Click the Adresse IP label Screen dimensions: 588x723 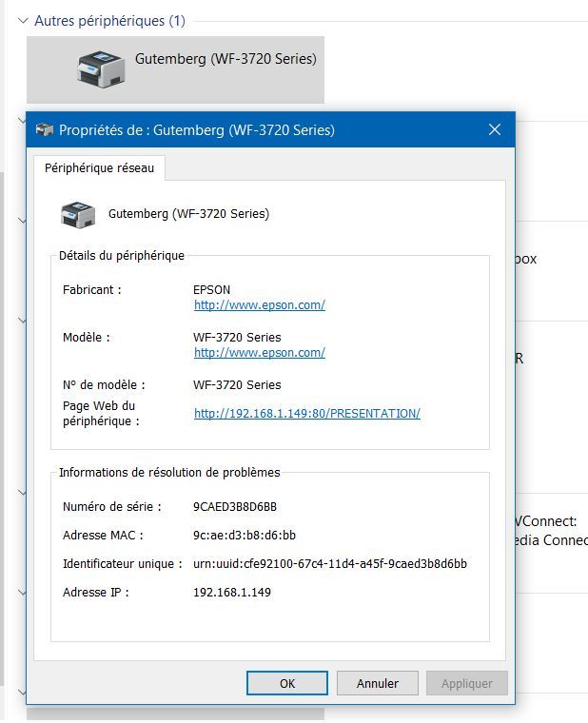pos(96,593)
